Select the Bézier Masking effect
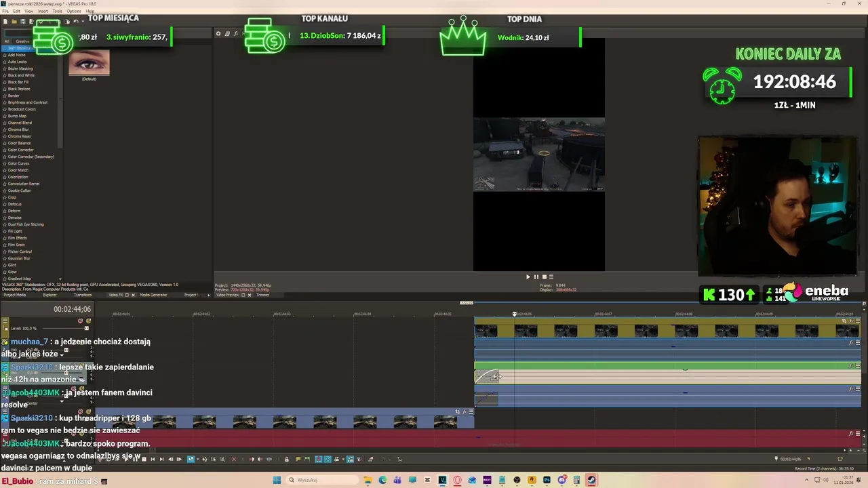 click(x=20, y=68)
